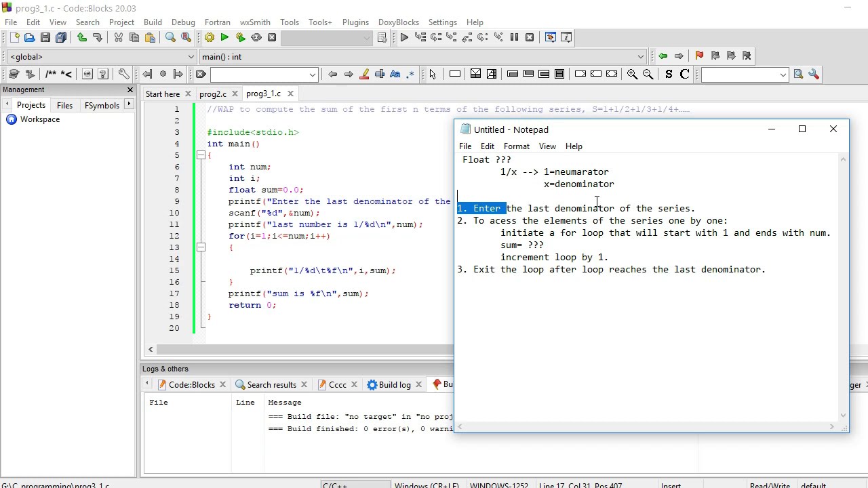868x488 pixels.
Task: Open the Fortran menu
Action: (x=217, y=22)
